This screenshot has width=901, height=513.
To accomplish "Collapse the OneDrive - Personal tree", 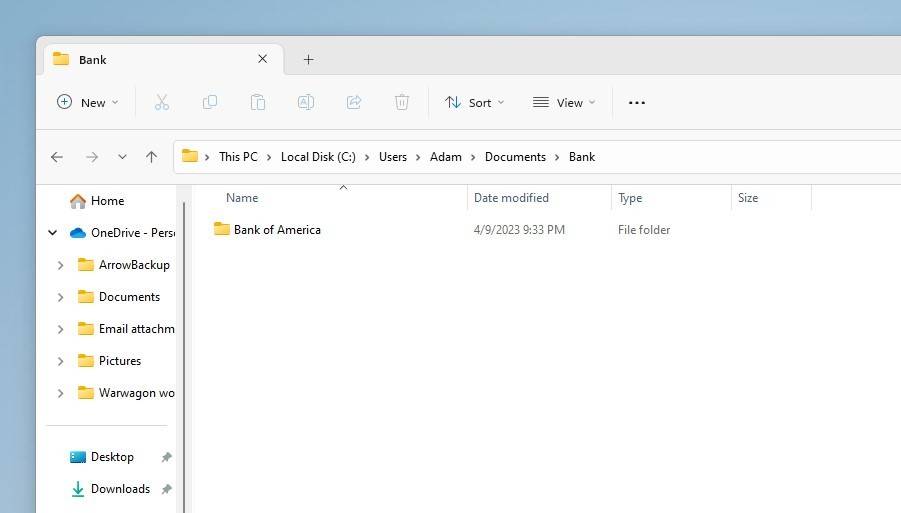I will coord(52,233).
